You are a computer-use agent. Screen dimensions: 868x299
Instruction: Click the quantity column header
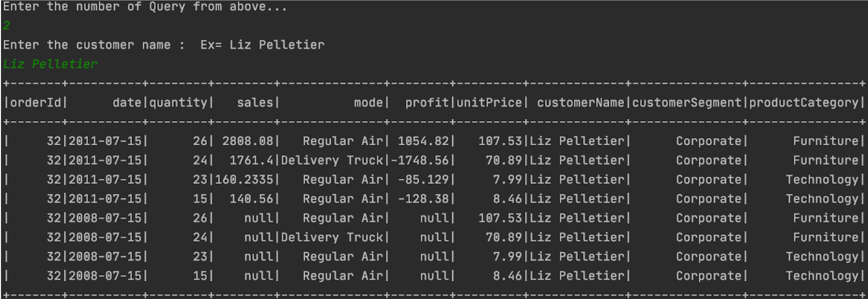[x=178, y=103]
